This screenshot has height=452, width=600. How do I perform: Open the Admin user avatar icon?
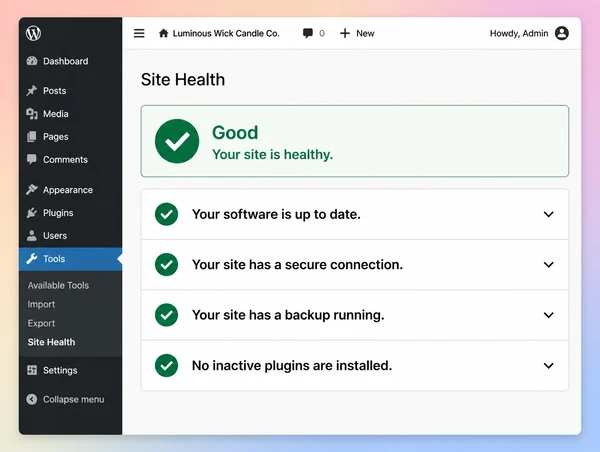pyautogui.click(x=562, y=33)
